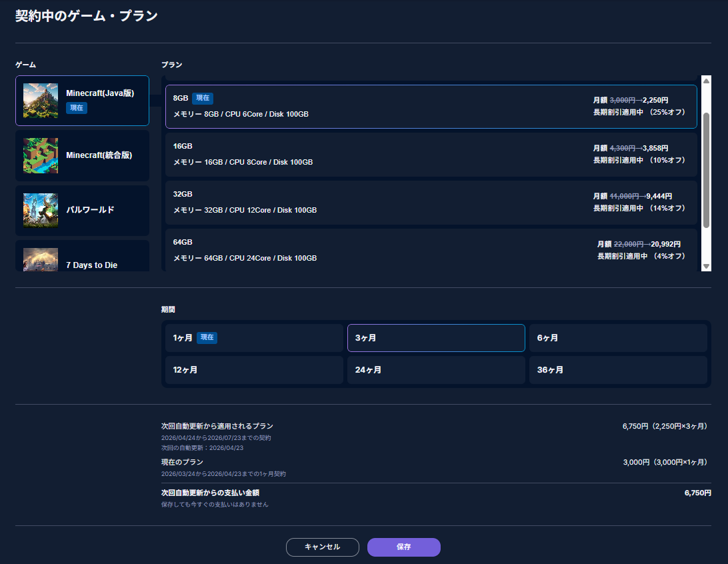Click the plan list scrollbar up arrow

click(x=706, y=81)
